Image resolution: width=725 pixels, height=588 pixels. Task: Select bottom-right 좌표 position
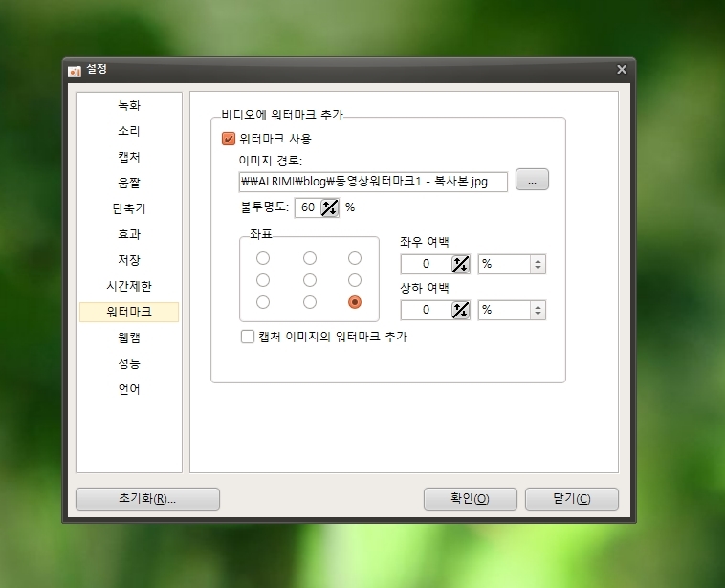pyautogui.click(x=355, y=302)
